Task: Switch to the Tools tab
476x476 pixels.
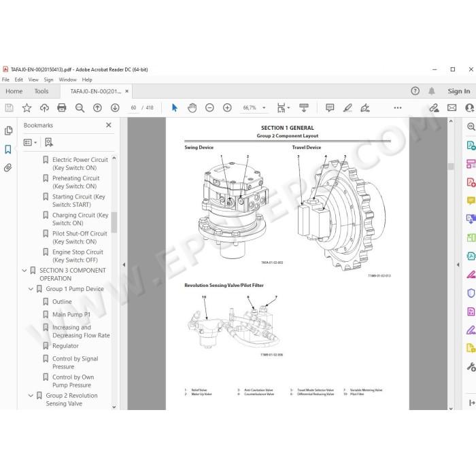Action: pyautogui.click(x=41, y=91)
